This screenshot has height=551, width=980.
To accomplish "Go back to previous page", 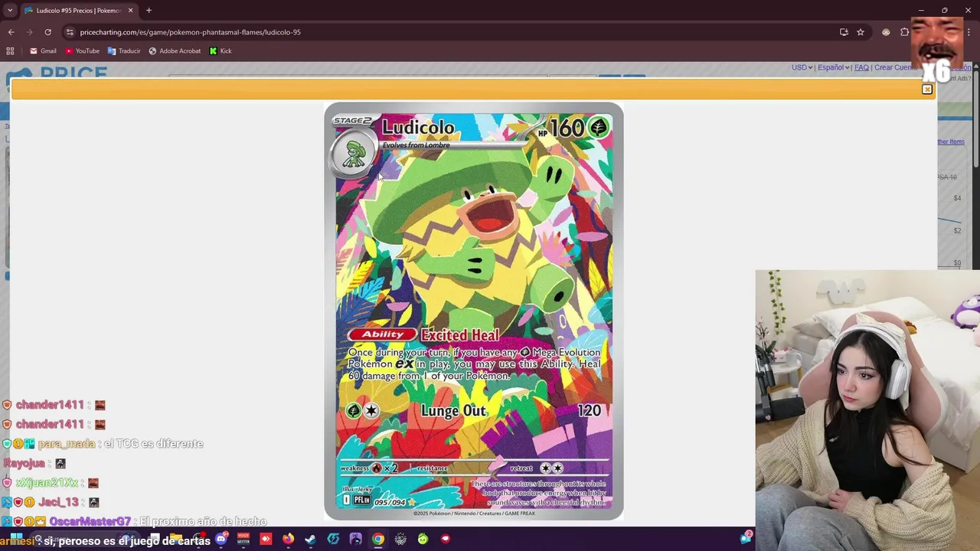I will [x=11, y=32].
